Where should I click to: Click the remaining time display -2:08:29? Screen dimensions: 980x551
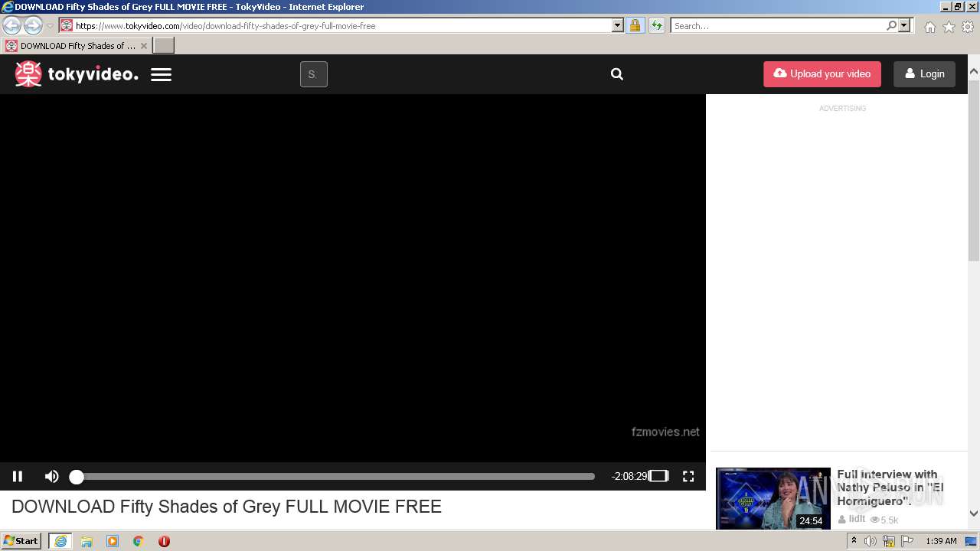click(629, 476)
